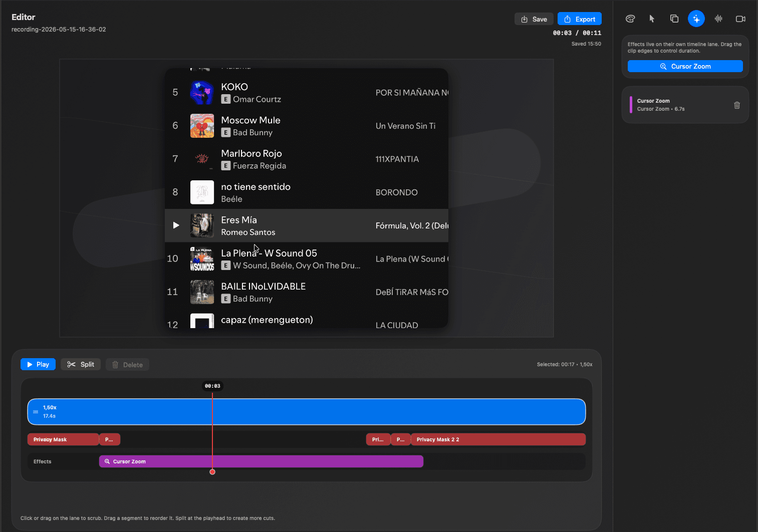The width and height of the screenshot is (758, 532).
Task: Click the recording file name under Editor
Action: click(x=59, y=30)
